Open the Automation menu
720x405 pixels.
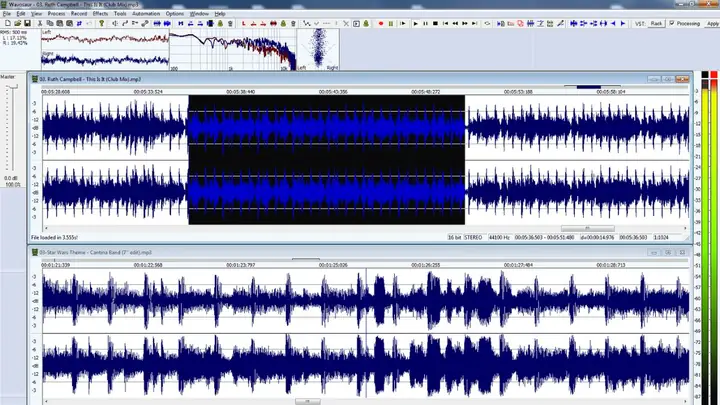146,14
